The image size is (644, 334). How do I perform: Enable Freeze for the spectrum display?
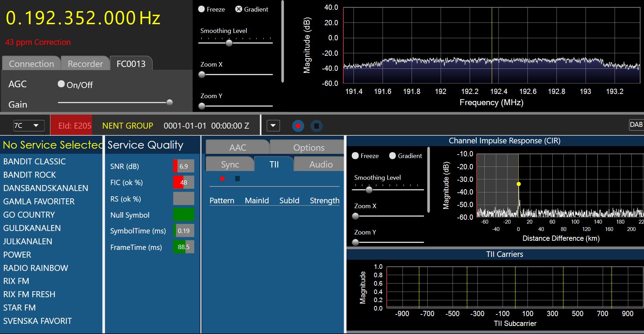tap(202, 9)
